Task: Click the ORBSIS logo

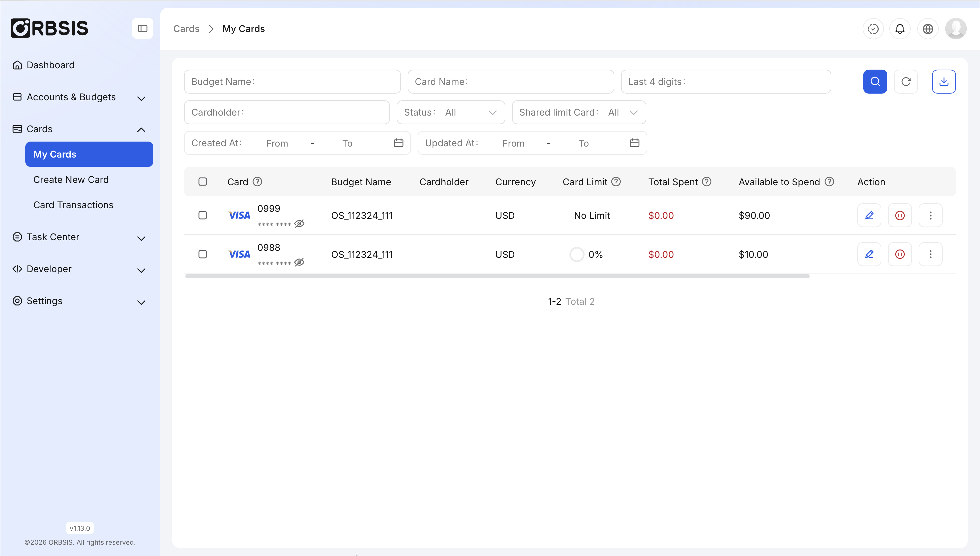Action: tap(49, 28)
